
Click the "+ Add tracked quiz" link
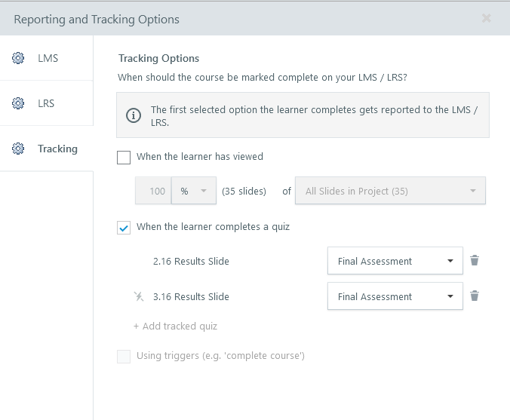coord(176,326)
